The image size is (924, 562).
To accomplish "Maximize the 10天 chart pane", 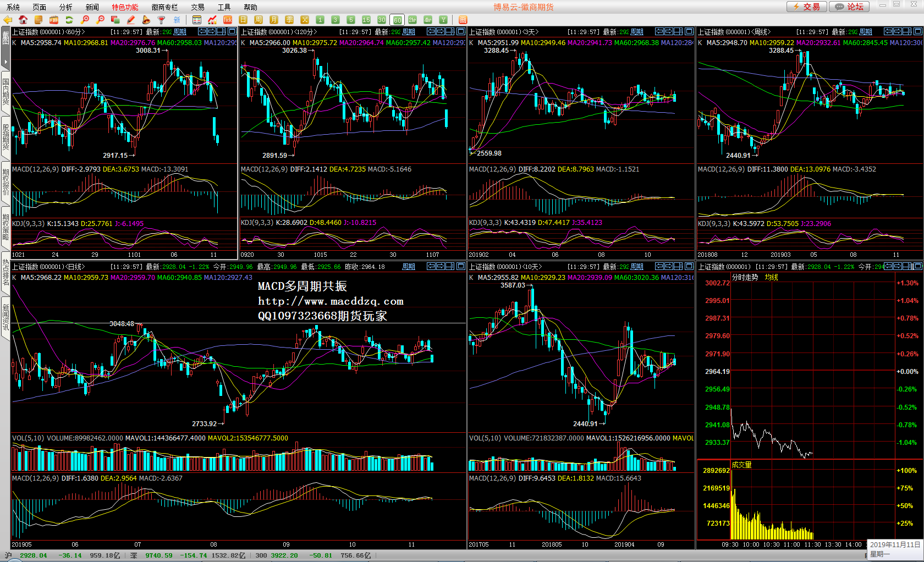I will 689,266.
